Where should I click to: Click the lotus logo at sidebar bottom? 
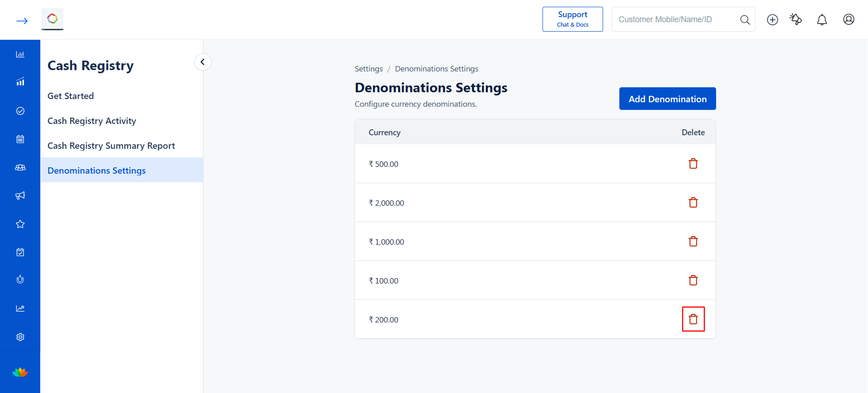20,372
